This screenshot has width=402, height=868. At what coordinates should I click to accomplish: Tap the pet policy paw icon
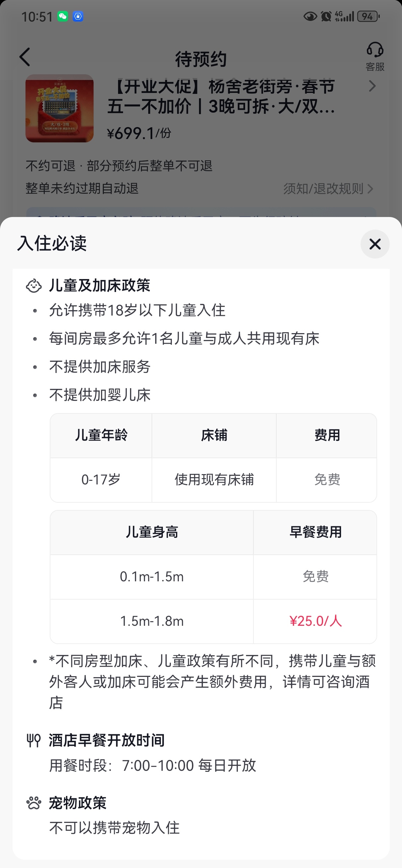[34, 803]
